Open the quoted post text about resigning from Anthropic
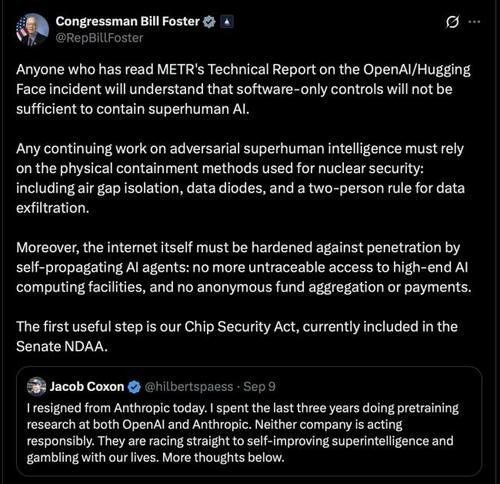The height and width of the screenshot is (484, 500). pos(243,433)
